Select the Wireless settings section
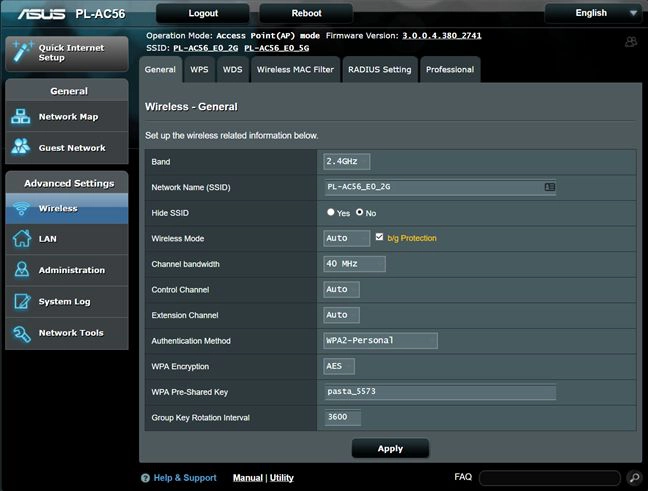The height and width of the screenshot is (491, 648). [x=67, y=208]
